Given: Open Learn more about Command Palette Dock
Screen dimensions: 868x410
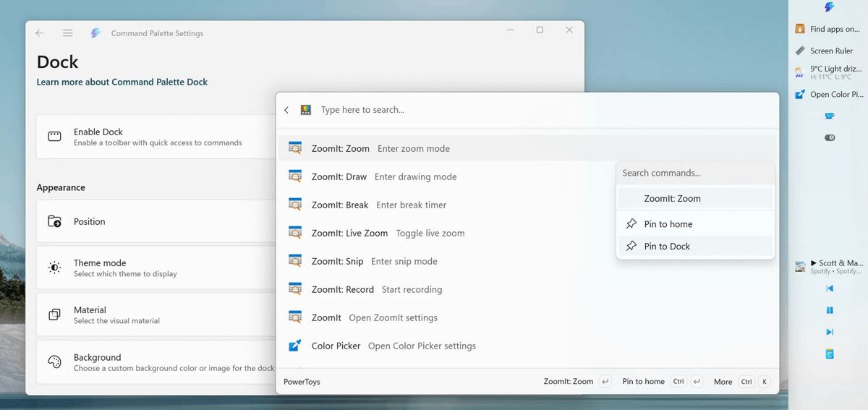Looking at the screenshot, I should [122, 82].
